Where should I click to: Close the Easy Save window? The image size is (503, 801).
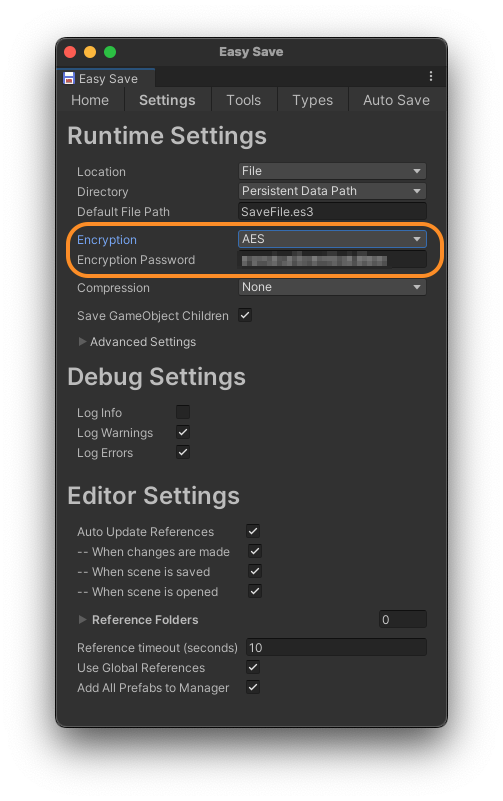pos(70,52)
